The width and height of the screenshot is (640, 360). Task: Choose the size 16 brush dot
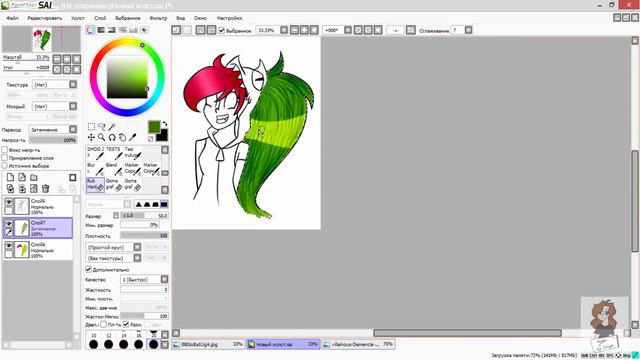coord(139,344)
